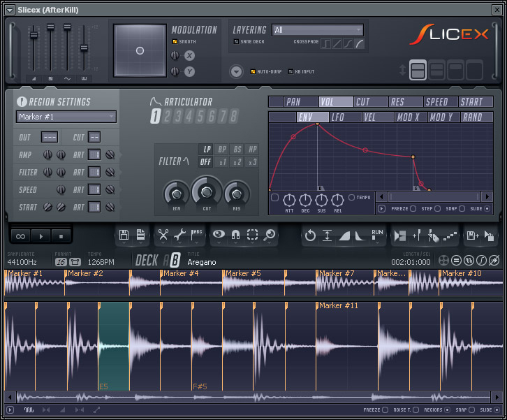This screenshot has width=507, height=420.
Task: Stop playback with the stop button
Action: [x=61, y=236]
